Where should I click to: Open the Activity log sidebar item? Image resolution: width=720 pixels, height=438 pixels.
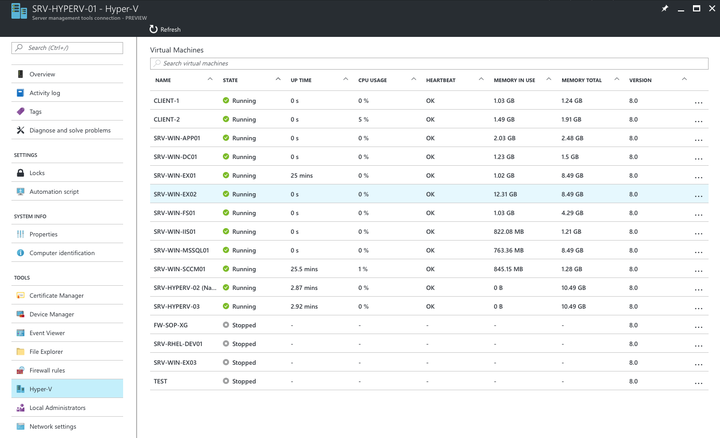(x=67, y=93)
